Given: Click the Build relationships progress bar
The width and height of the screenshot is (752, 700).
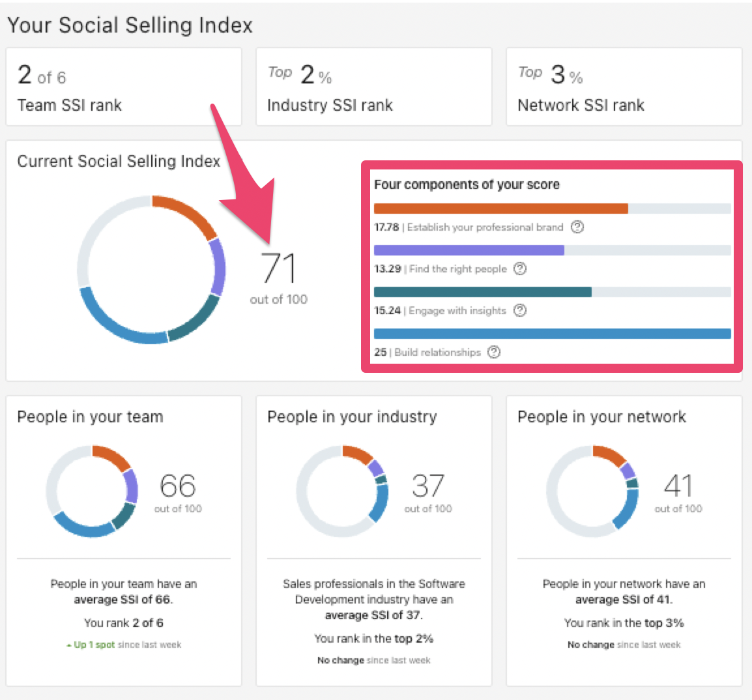Looking at the screenshot, I should 552,333.
